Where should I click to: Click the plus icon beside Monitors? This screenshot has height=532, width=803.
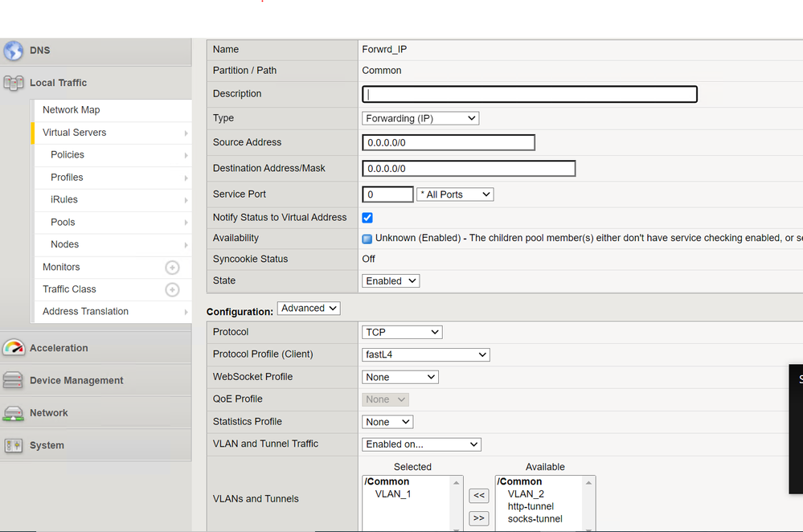pyautogui.click(x=172, y=267)
